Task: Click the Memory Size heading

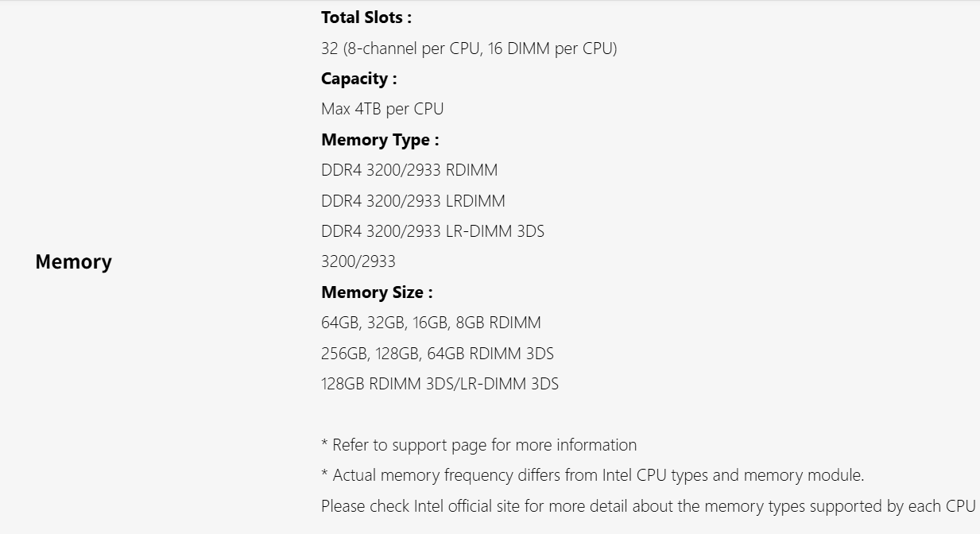Action: point(377,292)
